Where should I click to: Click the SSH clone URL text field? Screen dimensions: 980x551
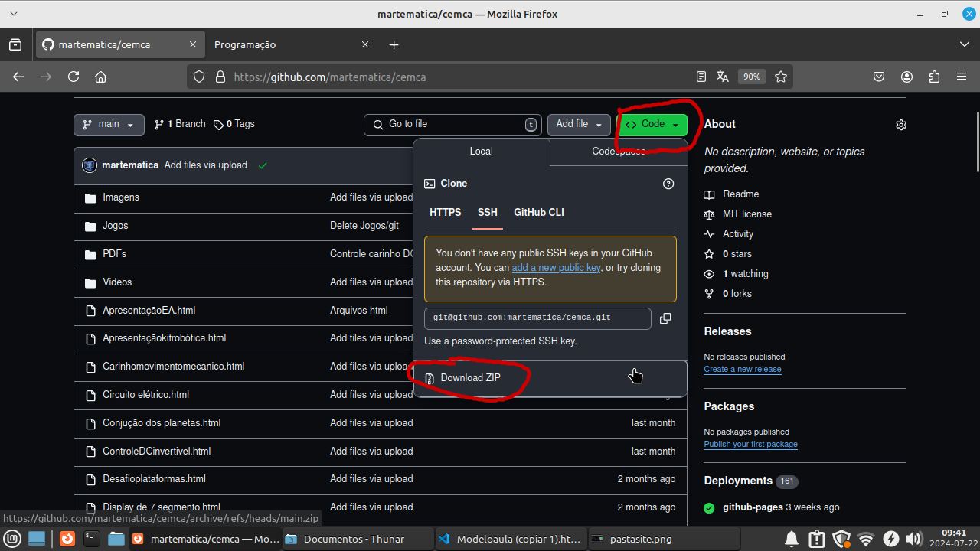coord(537,318)
